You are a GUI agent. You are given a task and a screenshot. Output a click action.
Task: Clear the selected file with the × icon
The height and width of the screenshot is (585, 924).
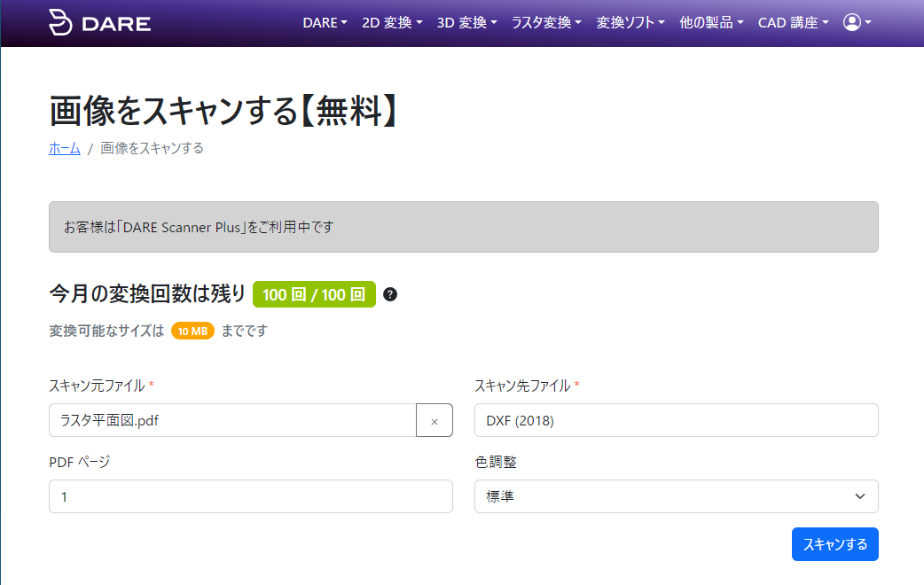point(435,419)
